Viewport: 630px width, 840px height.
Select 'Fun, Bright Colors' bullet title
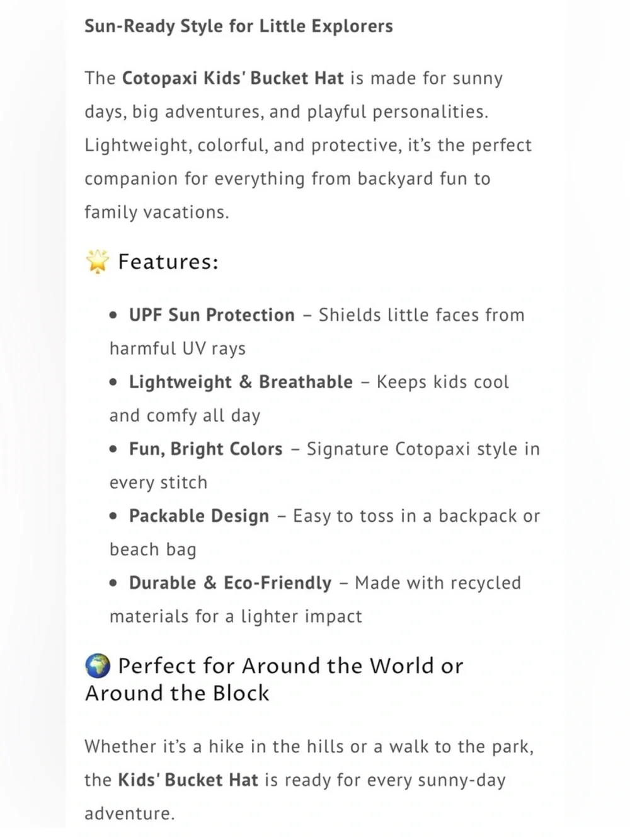pyautogui.click(x=206, y=449)
